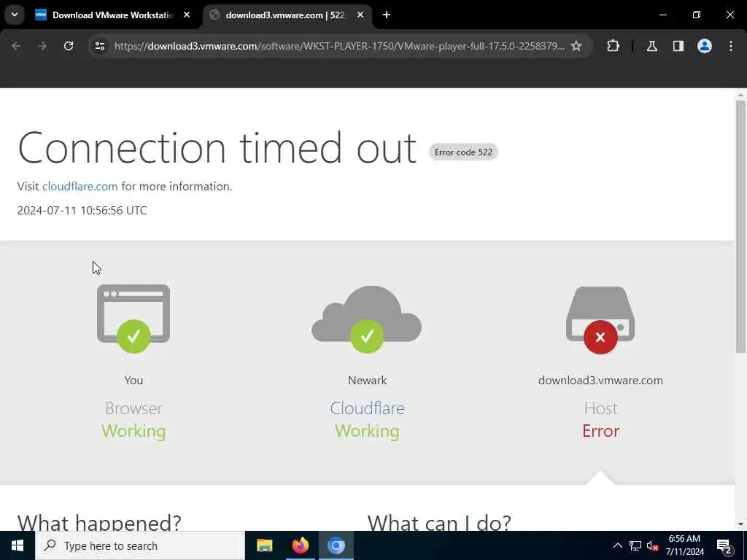
Task: Open the Chrome Labs flask icon
Action: tap(652, 46)
